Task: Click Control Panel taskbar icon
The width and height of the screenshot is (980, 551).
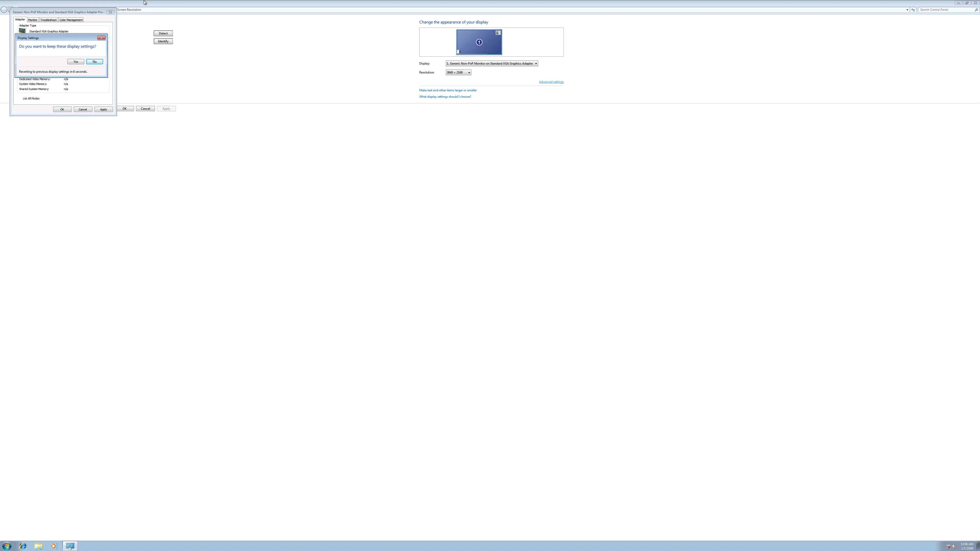Action: 70,546
